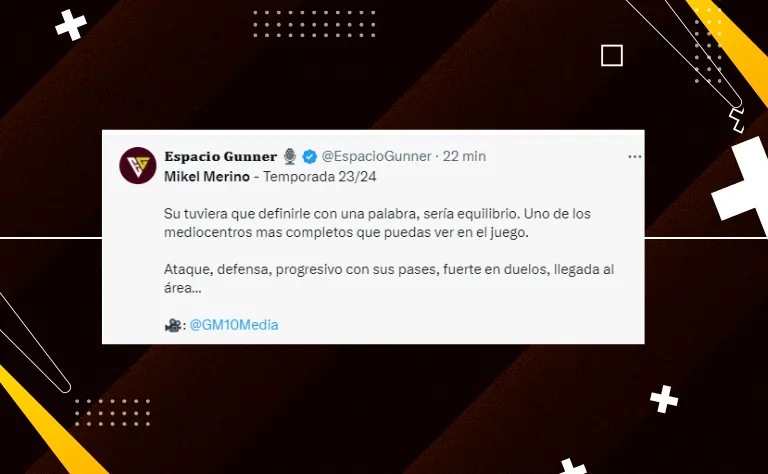The width and height of the screenshot is (768, 474).
Task: Open the Espacio Gunner profile avatar
Action: (x=138, y=166)
